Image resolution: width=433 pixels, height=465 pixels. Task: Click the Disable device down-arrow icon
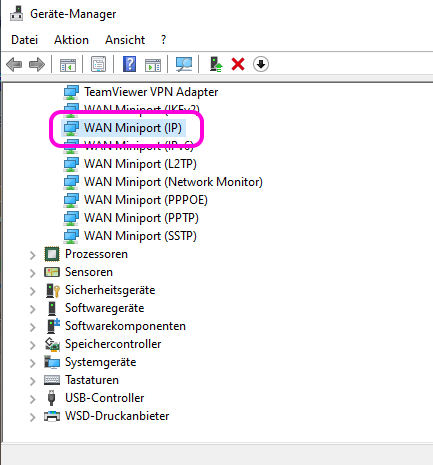tap(261, 64)
